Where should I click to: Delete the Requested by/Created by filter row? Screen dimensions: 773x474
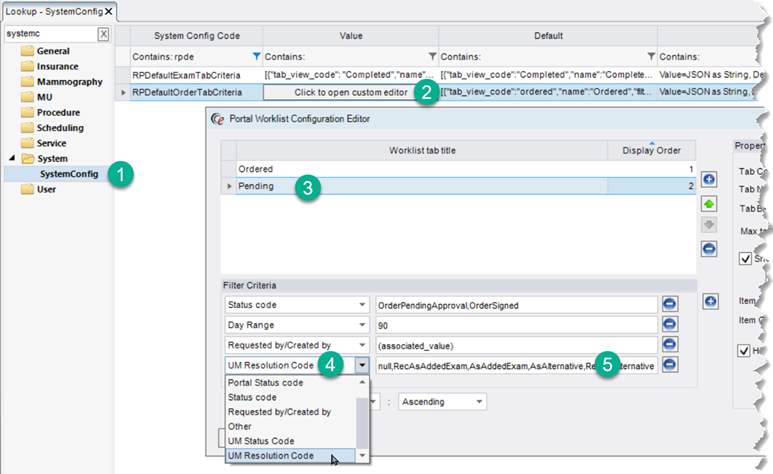[670, 346]
